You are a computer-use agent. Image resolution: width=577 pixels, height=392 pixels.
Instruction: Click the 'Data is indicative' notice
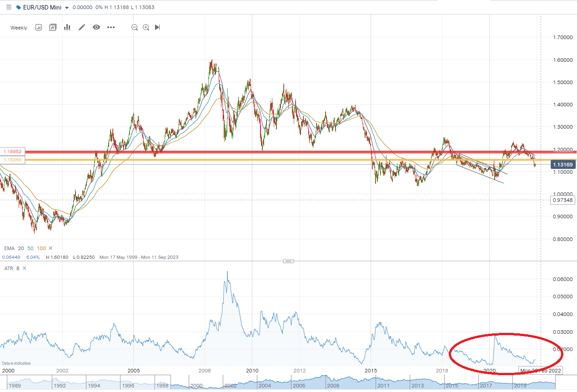pos(16,363)
